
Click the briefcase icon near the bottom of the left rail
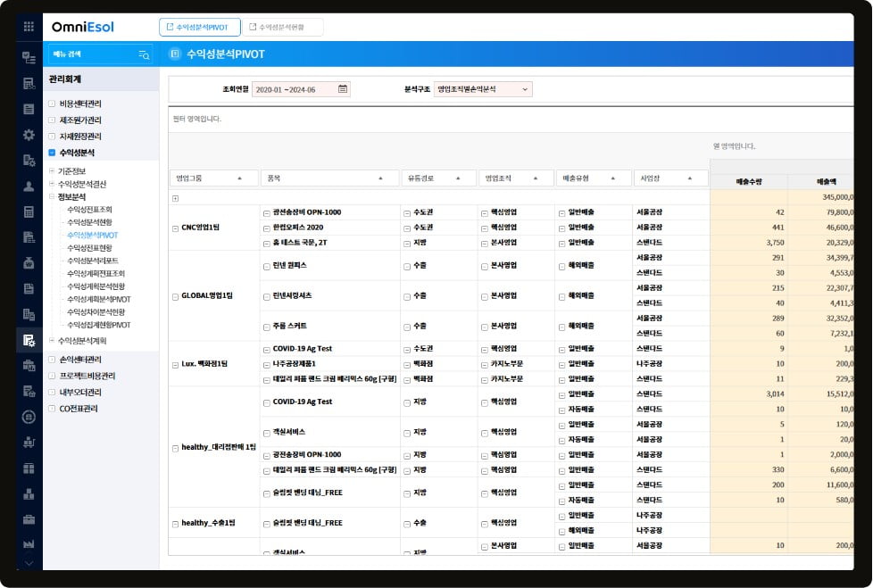(x=29, y=519)
